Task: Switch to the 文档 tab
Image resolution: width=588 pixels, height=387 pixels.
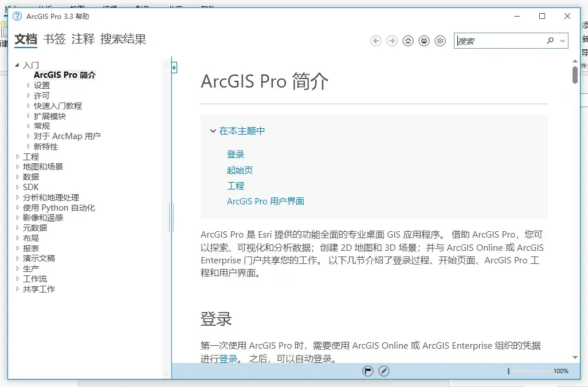Action: (26, 39)
